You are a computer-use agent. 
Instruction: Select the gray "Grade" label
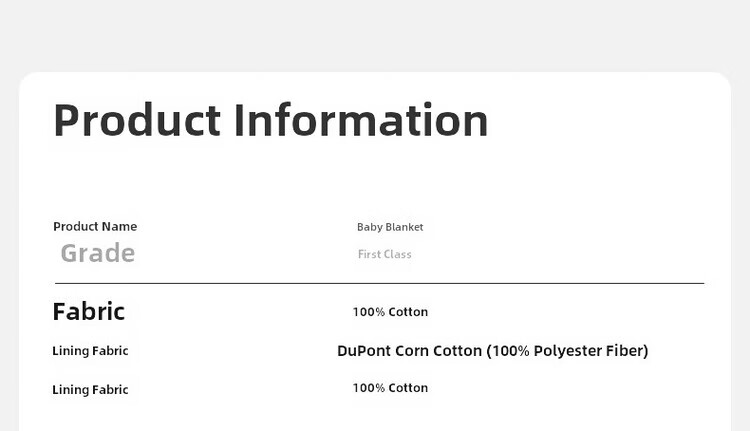[98, 253]
